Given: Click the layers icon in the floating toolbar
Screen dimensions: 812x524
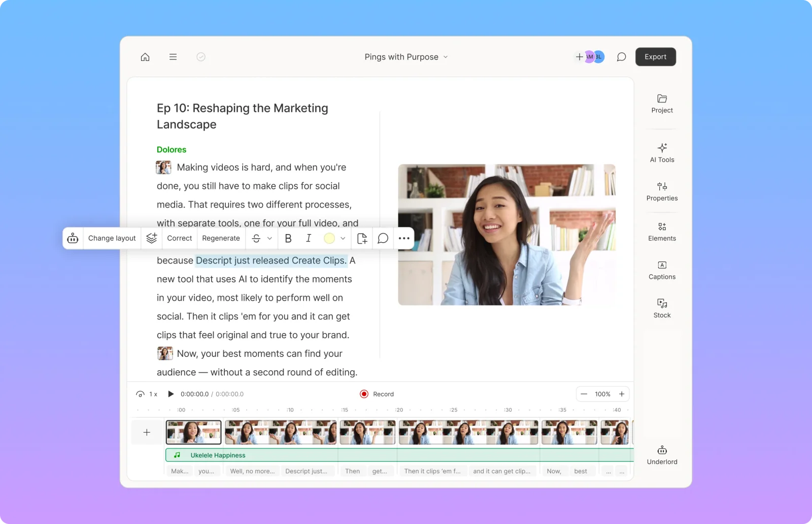Looking at the screenshot, I should (151, 238).
